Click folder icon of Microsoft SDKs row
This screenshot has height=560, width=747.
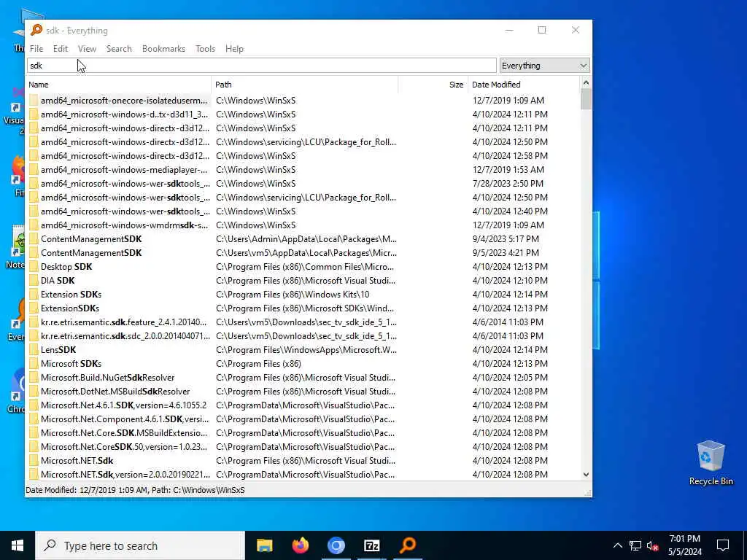click(34, 363)
